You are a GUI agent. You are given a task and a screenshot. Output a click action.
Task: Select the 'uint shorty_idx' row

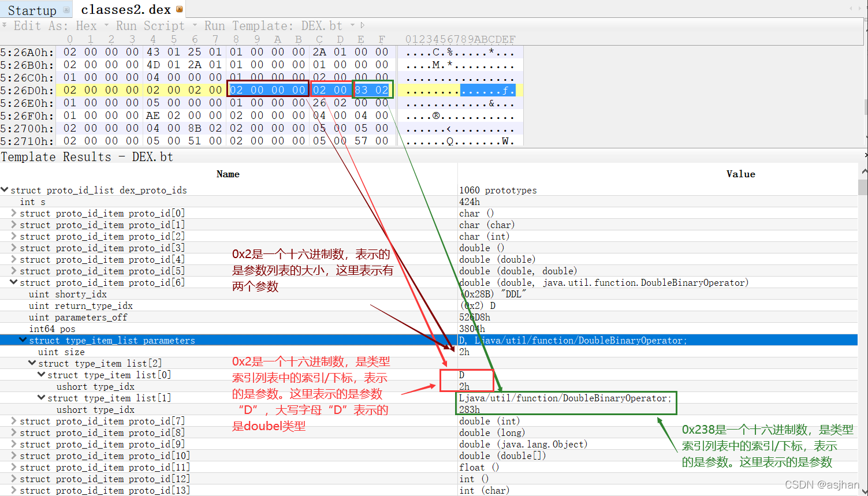pyautogui.click(x=429, y=294)
